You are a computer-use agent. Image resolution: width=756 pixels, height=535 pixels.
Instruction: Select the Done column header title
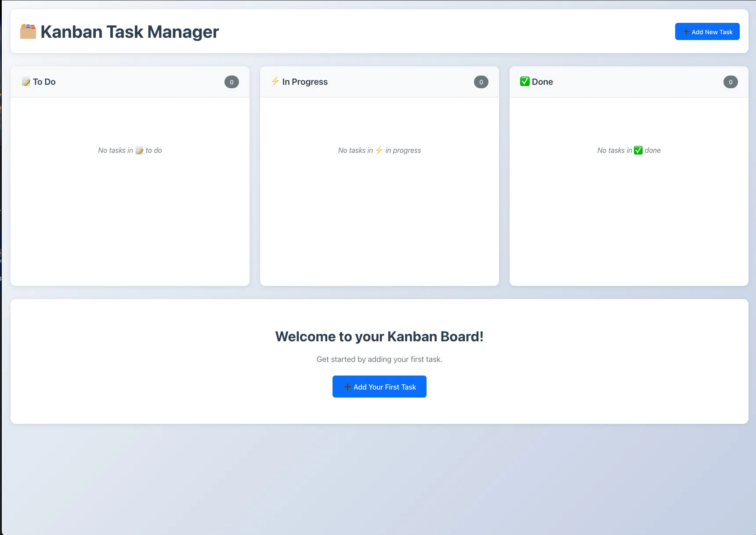tap(542, 82)
